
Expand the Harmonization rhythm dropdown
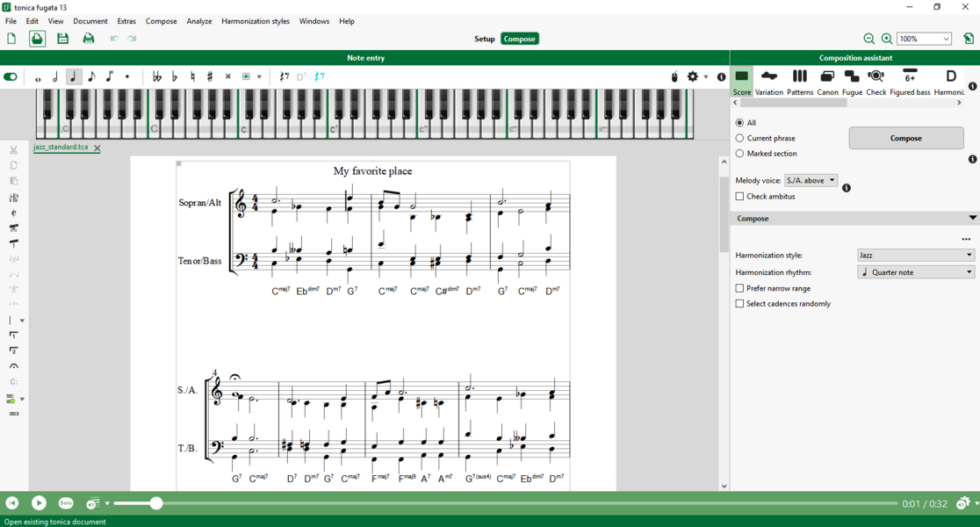coord(916,272)
